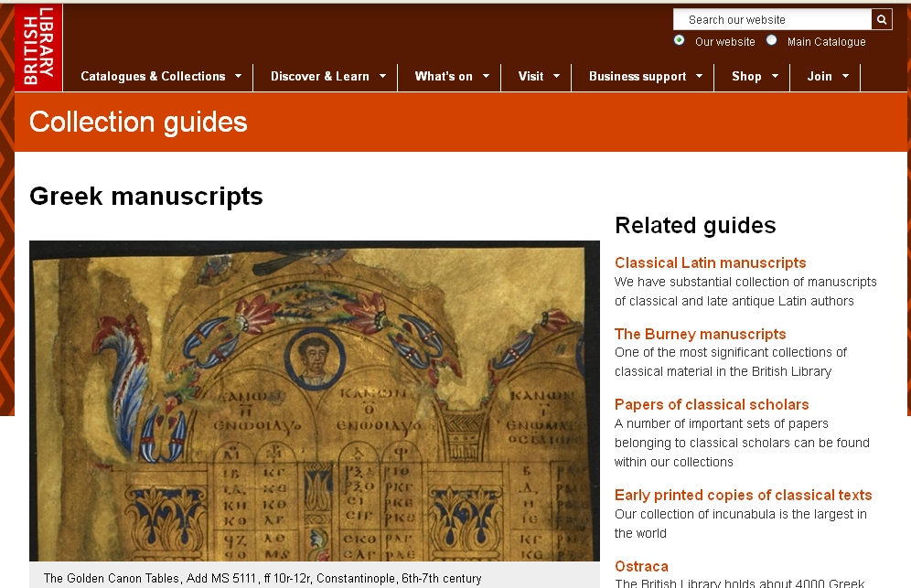Open the Discover & Learn menu
The height and width of the screenshot is (588, 911).
325,77
